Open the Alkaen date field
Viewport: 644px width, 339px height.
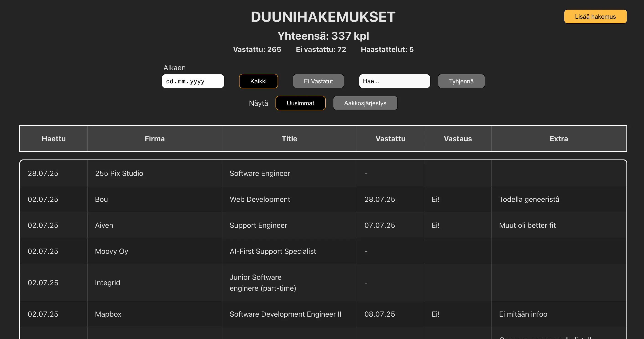point(193,81)
